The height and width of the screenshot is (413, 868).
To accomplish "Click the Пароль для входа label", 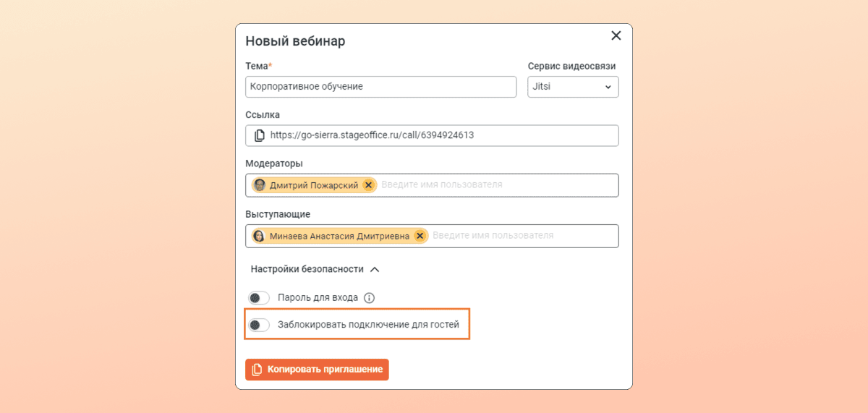I will tap(318, 298).
